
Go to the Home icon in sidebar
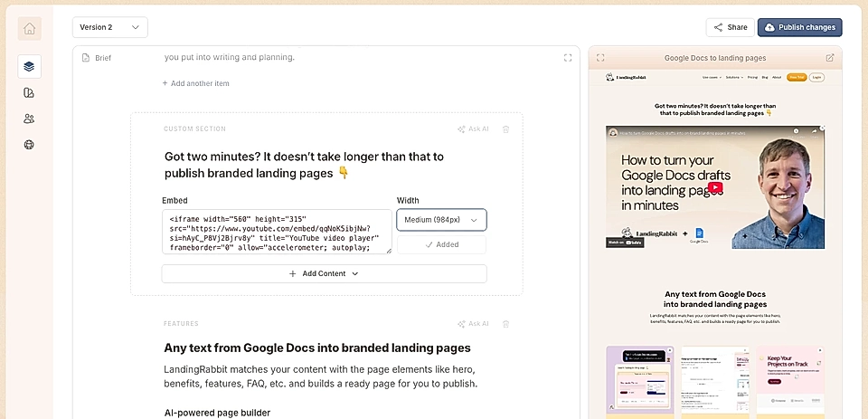coord(29,28)
